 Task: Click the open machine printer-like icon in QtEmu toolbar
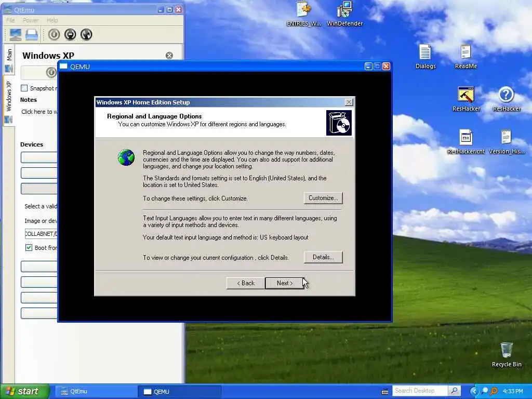click(x=32, y=35)
